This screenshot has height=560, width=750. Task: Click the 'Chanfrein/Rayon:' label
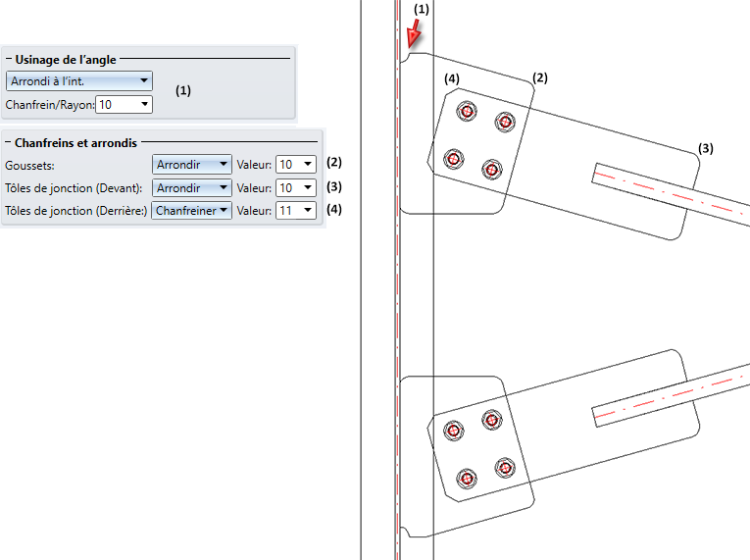coord(50,105)
